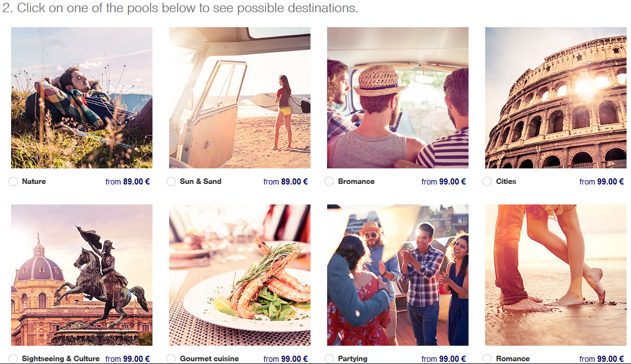
Task: Select the Bromance radio button
Action: coord(329,181)
